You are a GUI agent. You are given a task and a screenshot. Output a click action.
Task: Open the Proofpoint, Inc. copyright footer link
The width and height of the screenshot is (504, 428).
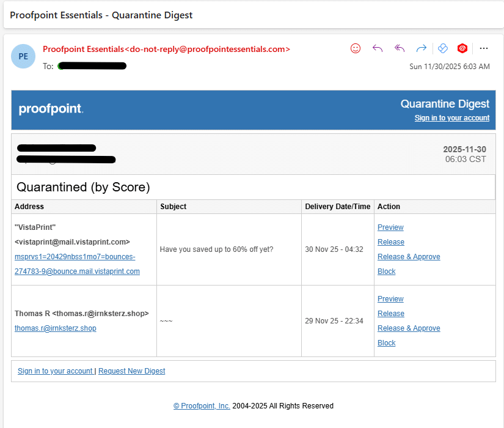[x=202, y=406]
